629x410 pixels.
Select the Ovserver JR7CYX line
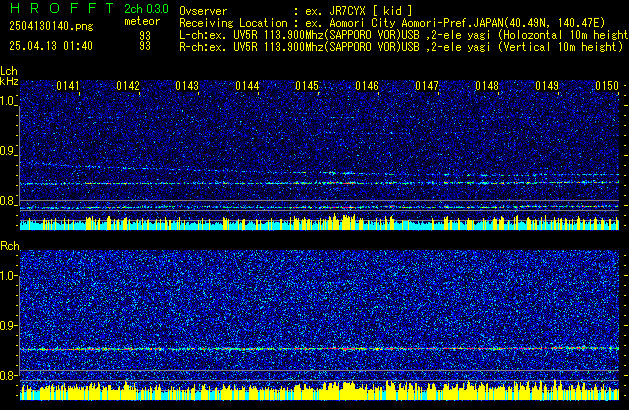[296, 11]
